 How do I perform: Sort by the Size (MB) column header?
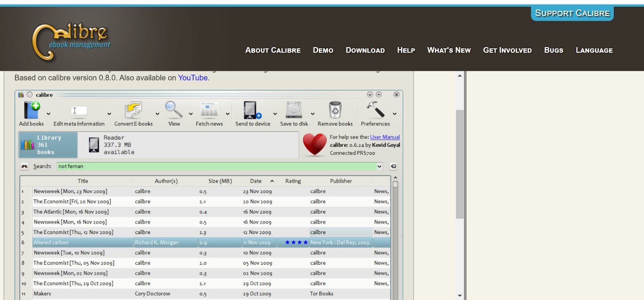pos(220,181)
